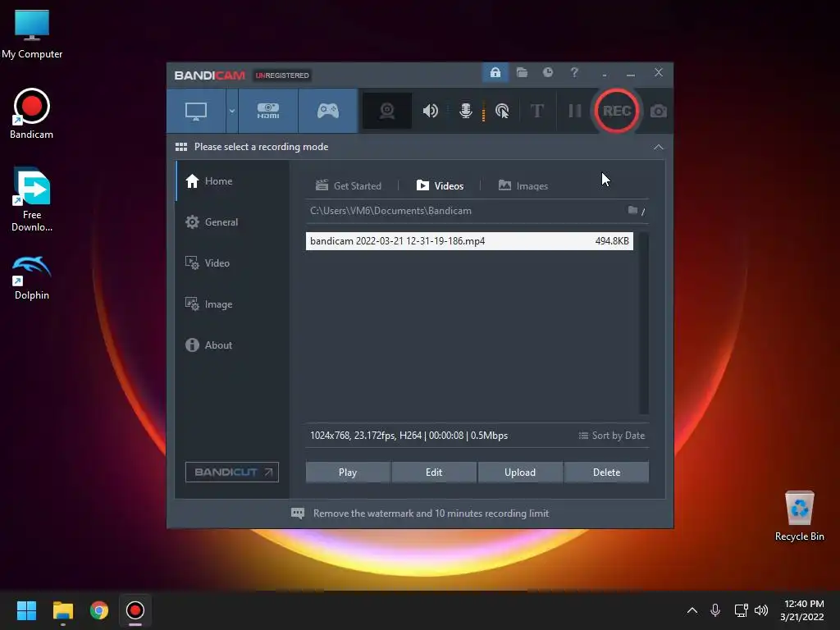
Task: Open the Bandicam desktop shortcut
Action: pyautogui.click(x=32, y=114)
